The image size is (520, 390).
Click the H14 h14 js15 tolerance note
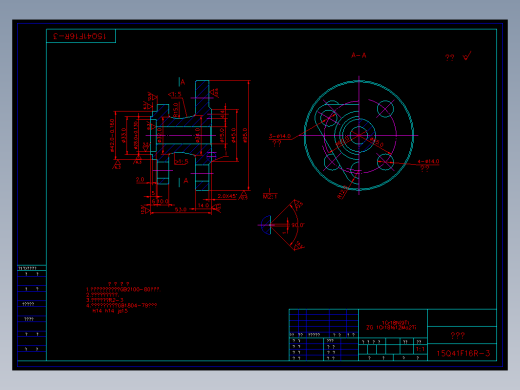(x=110, y=311)
